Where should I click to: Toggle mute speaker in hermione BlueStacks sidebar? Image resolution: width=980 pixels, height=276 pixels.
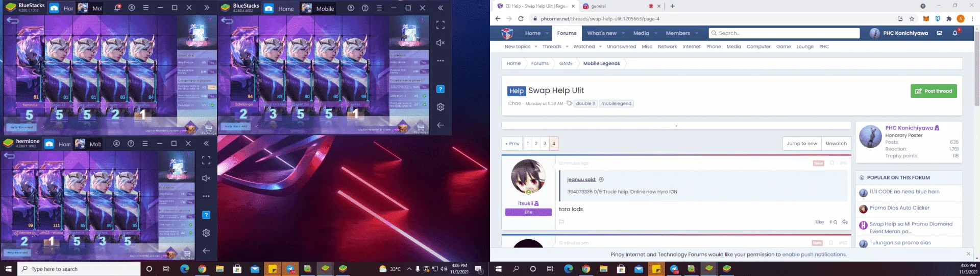click(x=206, y=178)
